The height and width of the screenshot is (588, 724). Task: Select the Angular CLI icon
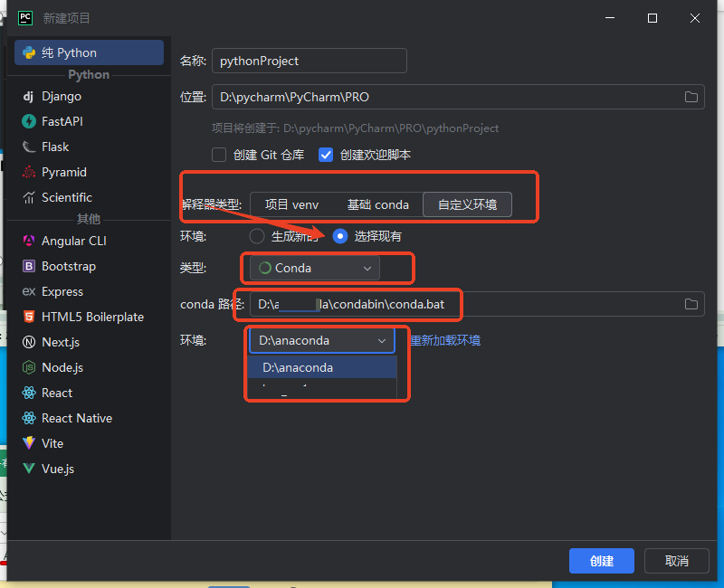pyautogui.click(x=29, y=241)
